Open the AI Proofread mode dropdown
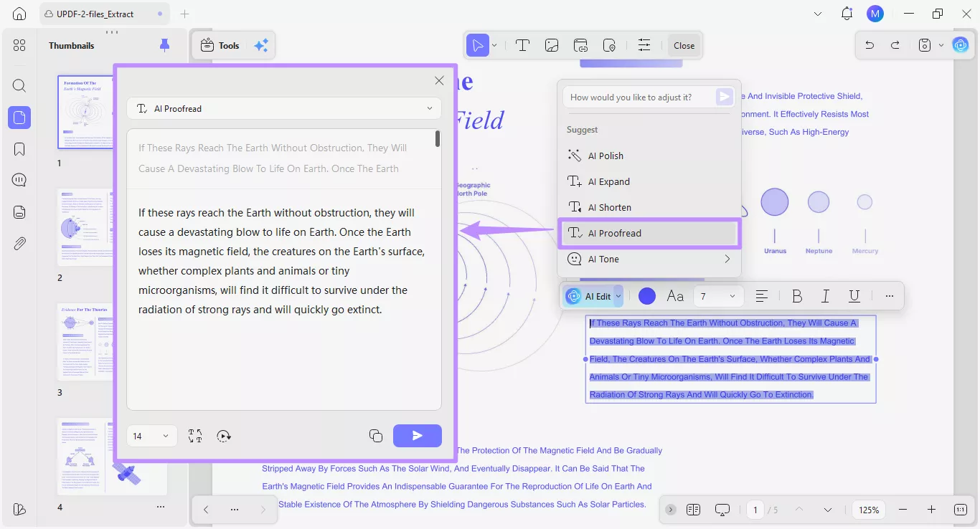Viewport: 980px width, 529px height. point(284,108)
